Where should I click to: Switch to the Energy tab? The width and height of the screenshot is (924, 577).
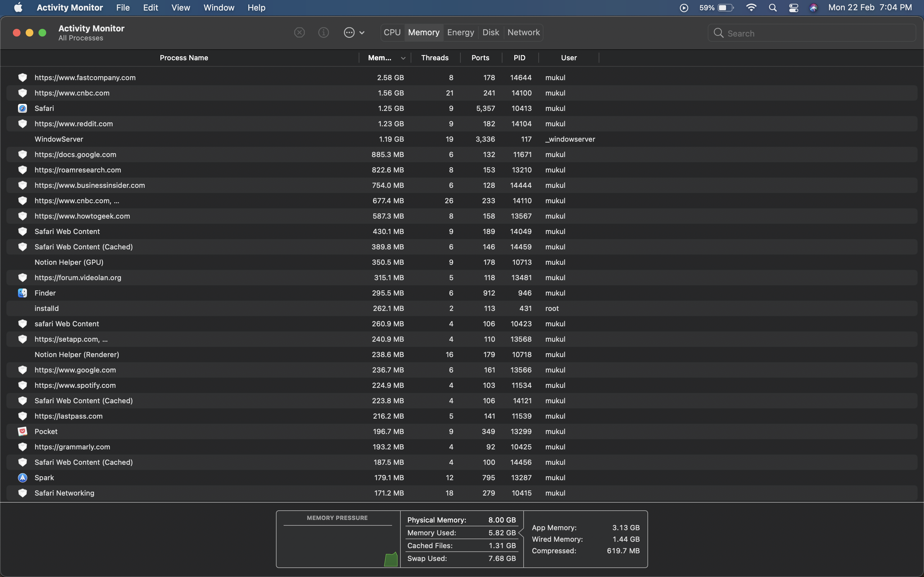460,32
